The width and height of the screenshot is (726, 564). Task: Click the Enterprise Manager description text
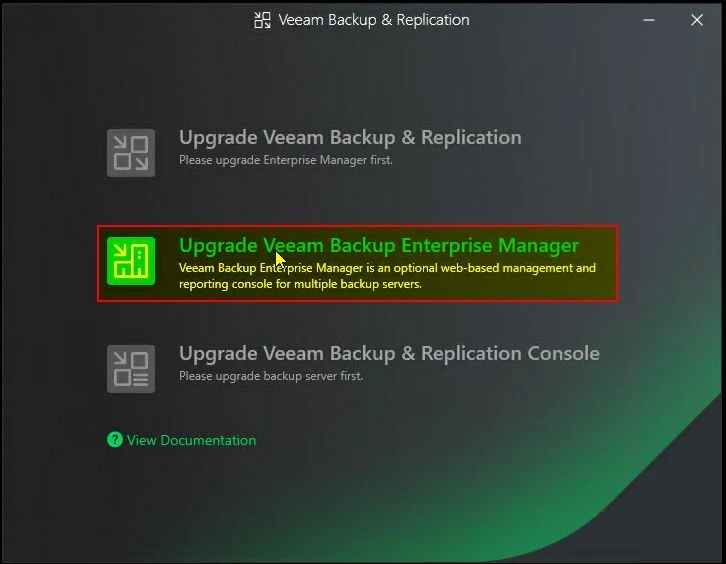[387, 268]
